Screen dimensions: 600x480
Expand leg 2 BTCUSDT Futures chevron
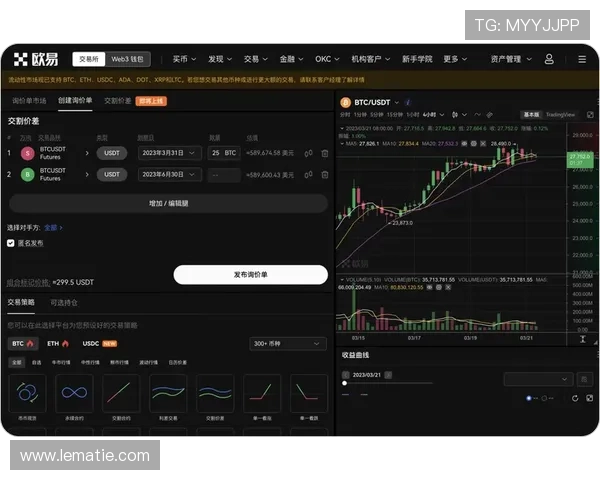pyautogui.click(x=87, y=175)
